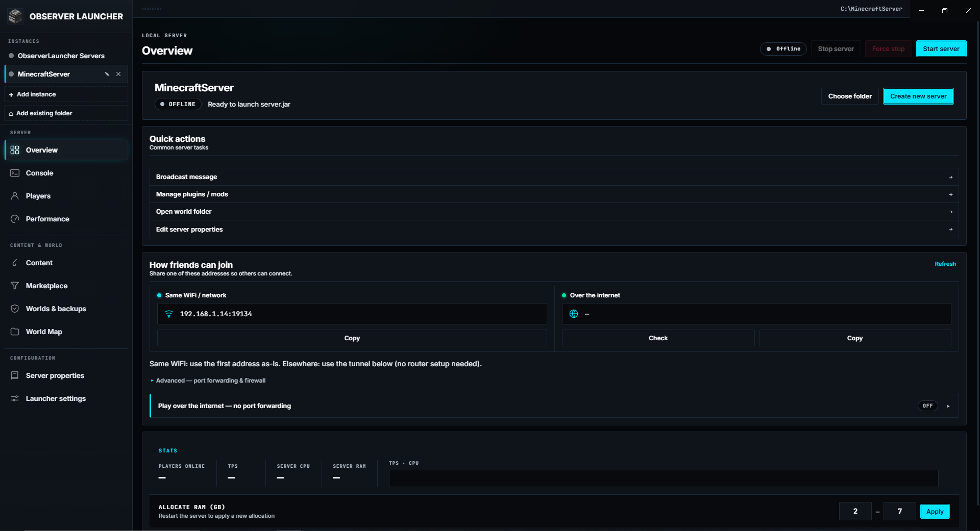The image size is (980, 531).
Task: Click the Performance gauge icon in sidebar
Action: [x=15, y=219]
